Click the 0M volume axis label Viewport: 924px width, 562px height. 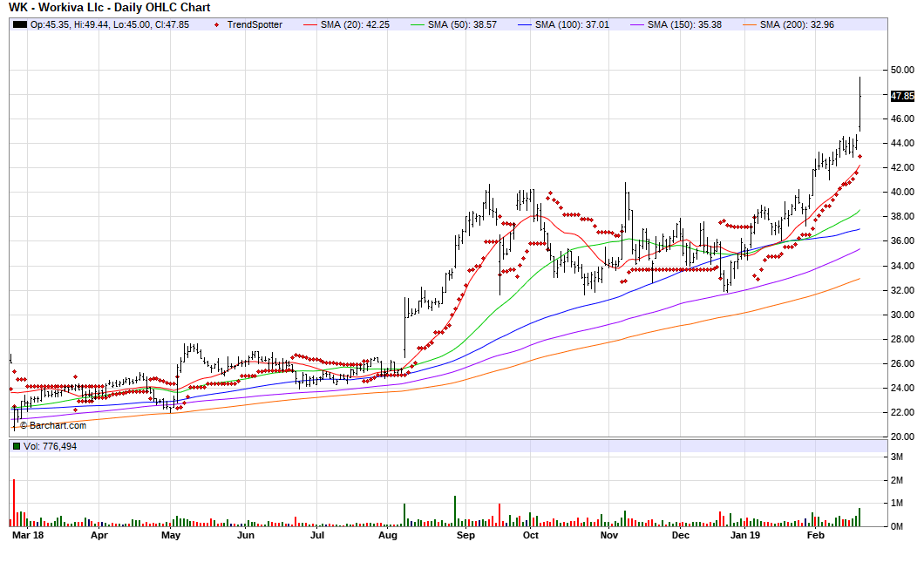[x=897, y=526]
